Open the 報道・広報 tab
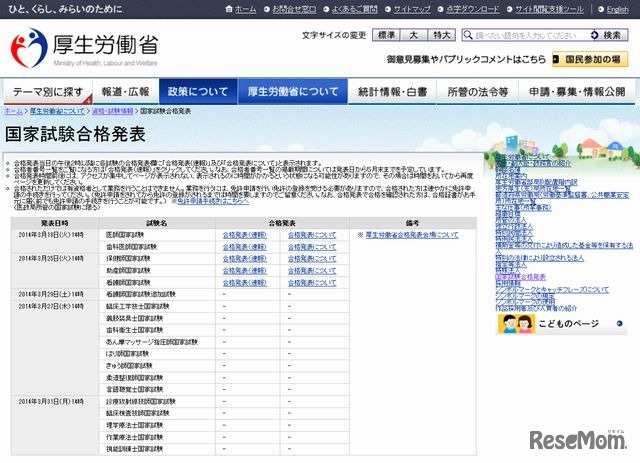 point(126,92)
